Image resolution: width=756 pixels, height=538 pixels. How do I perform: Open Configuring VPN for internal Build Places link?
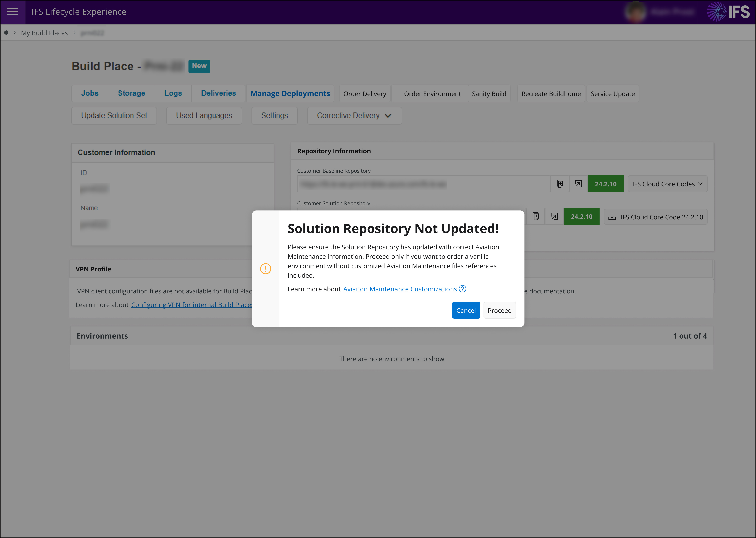[x=192, y=305]
